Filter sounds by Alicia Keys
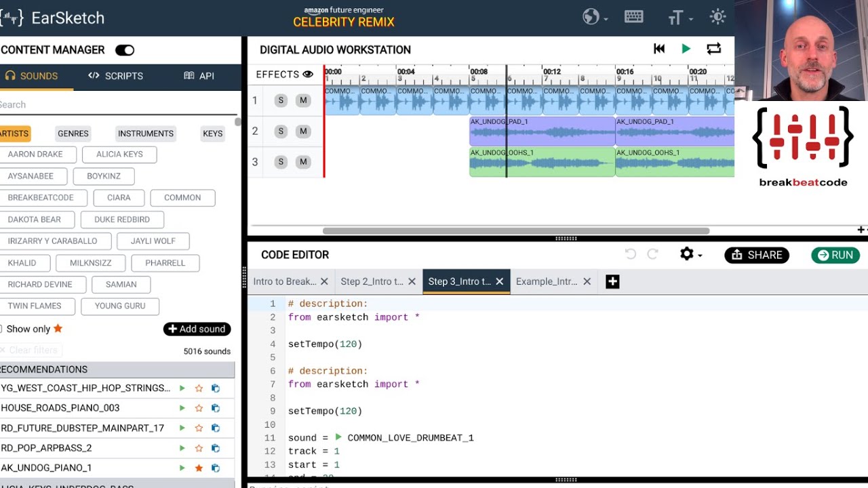The width and height of the screenshot is (868, 488). pyautogui.click(x=119, y=155)
